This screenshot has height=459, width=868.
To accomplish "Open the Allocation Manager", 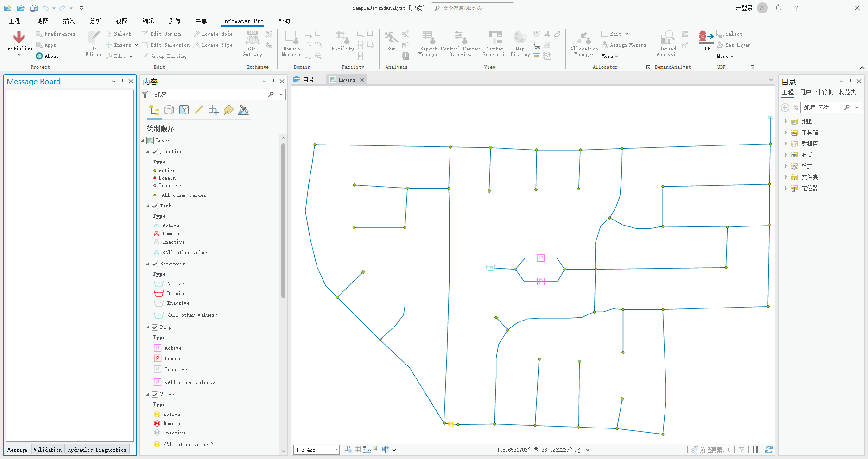I will tap(584, 44).
